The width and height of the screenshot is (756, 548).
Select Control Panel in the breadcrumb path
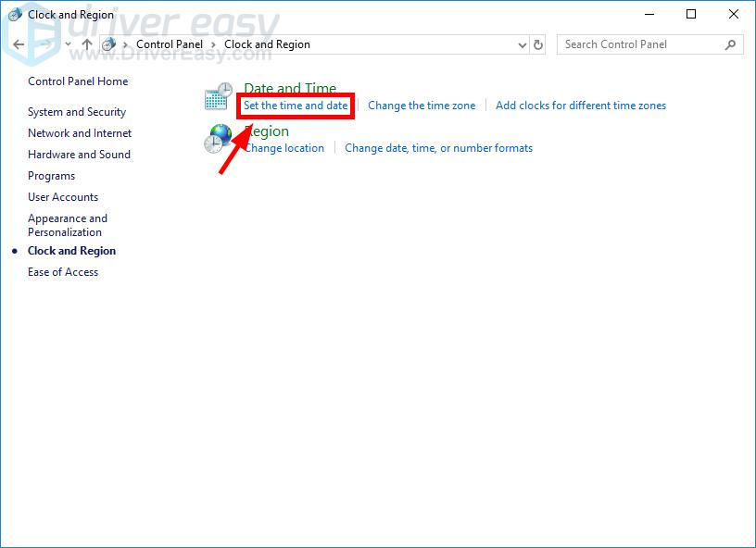click(169, 44)
